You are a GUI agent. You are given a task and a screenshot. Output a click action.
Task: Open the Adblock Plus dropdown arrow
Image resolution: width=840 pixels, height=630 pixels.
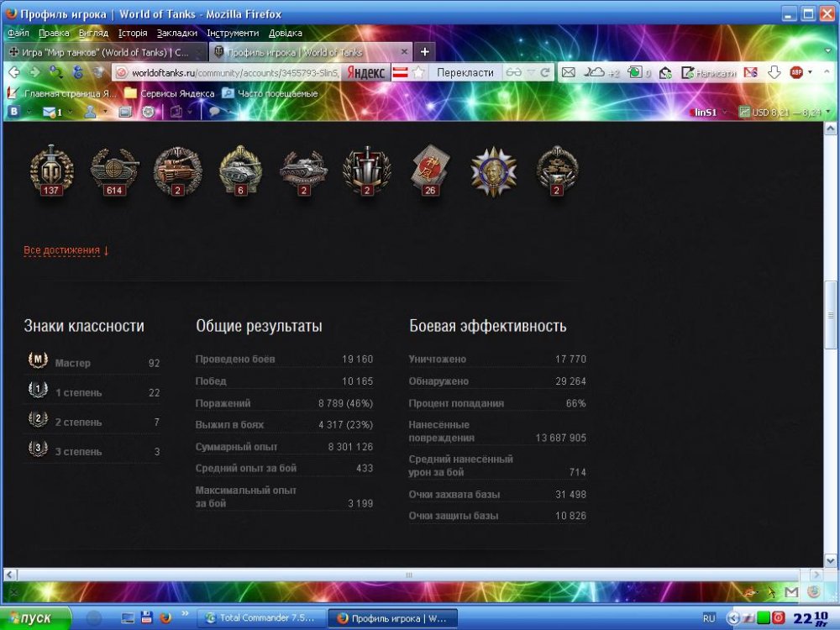[x=810, y=71]
